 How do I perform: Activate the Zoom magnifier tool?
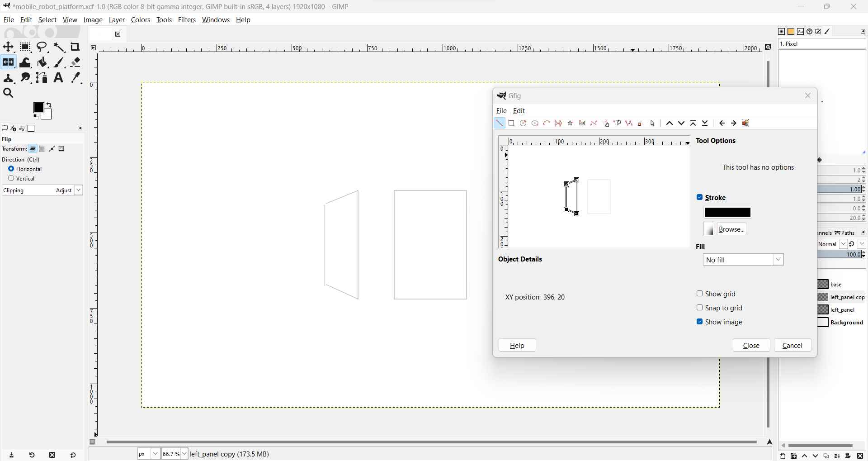8,93
